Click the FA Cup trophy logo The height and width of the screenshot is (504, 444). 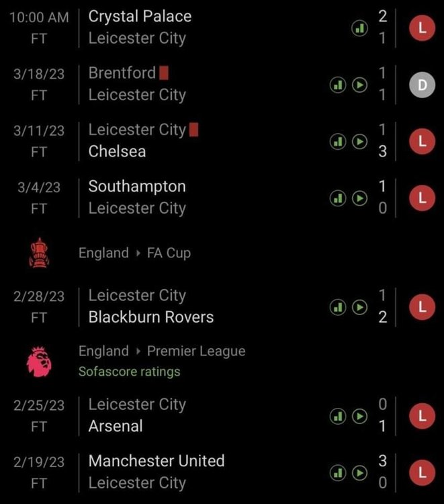tap(39, 253)
